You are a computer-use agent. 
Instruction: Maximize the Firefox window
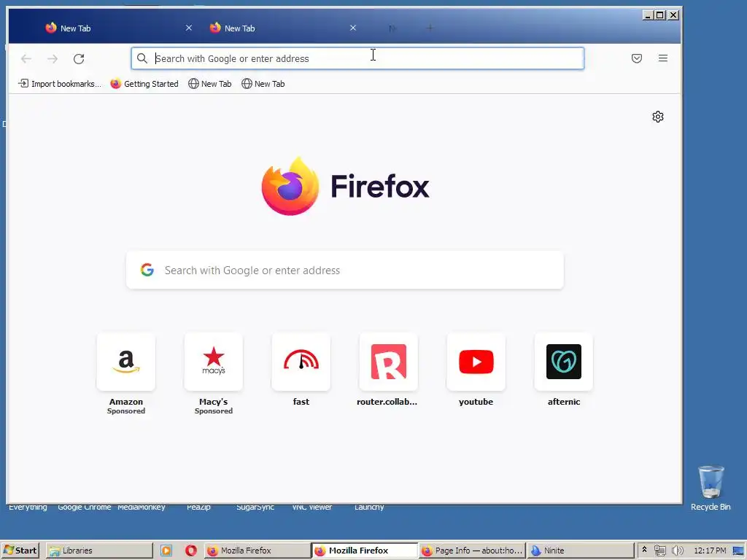click(659, 15)
